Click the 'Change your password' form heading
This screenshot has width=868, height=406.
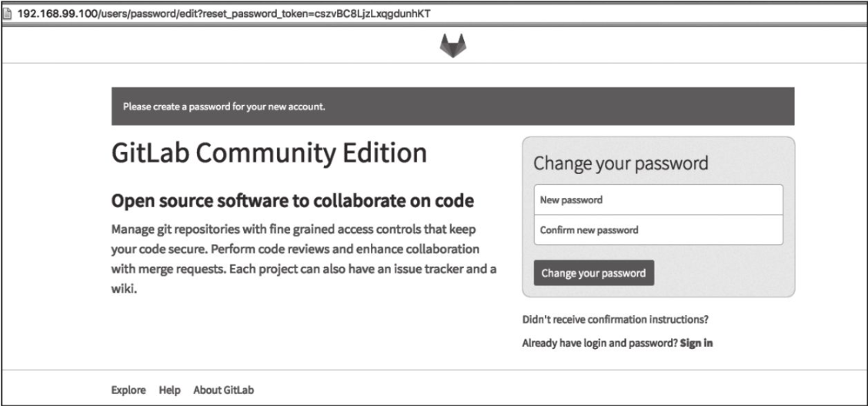click(620, 163)
